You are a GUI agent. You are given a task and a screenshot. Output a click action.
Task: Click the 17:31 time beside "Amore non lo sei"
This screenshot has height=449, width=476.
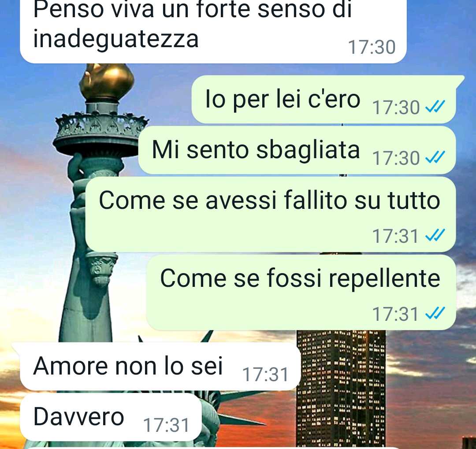click(265, 375)
